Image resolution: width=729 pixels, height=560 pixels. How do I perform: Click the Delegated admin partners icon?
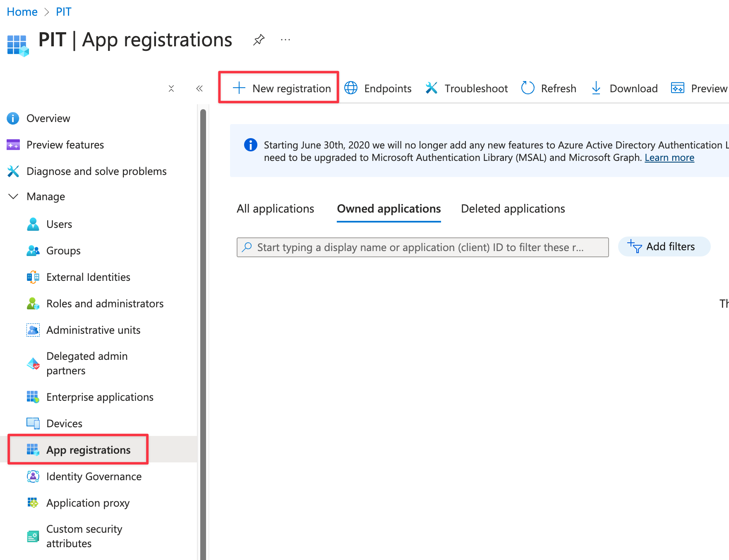click(x=33, y=364)
